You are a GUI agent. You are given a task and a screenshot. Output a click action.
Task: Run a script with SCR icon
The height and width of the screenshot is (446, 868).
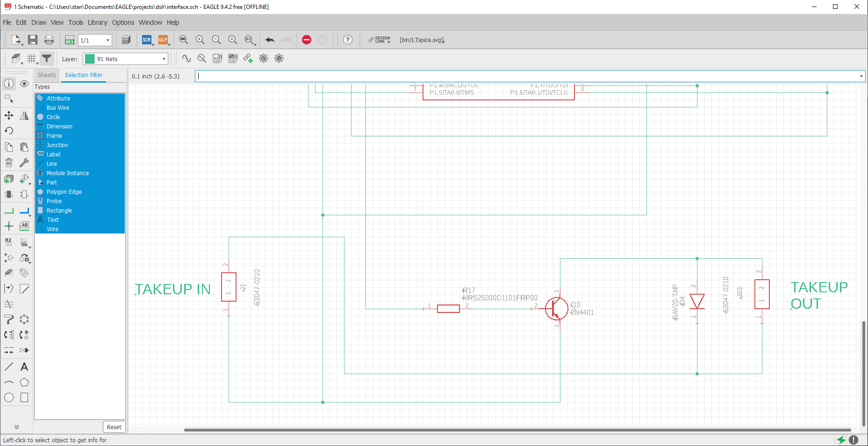[x=147, y=40]
